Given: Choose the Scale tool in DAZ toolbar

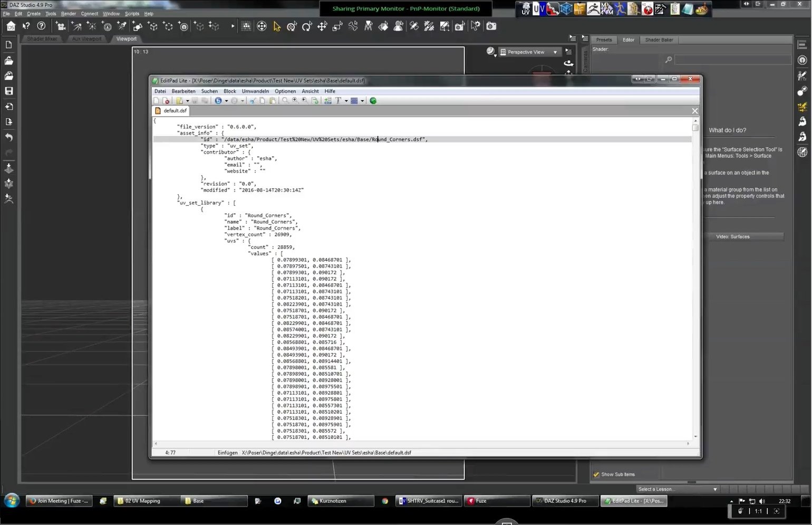Looking at the screenshot, I should pos(337,26).
